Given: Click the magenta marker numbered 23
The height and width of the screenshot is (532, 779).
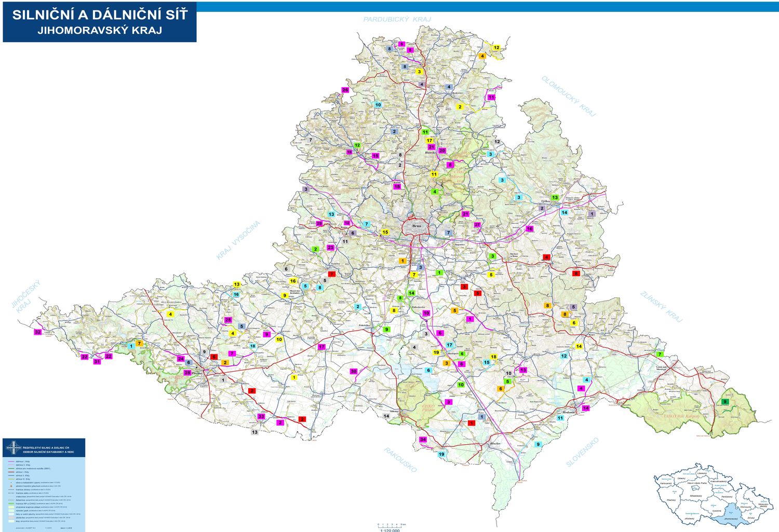Looking at the screenshot, I should point(331,248).
